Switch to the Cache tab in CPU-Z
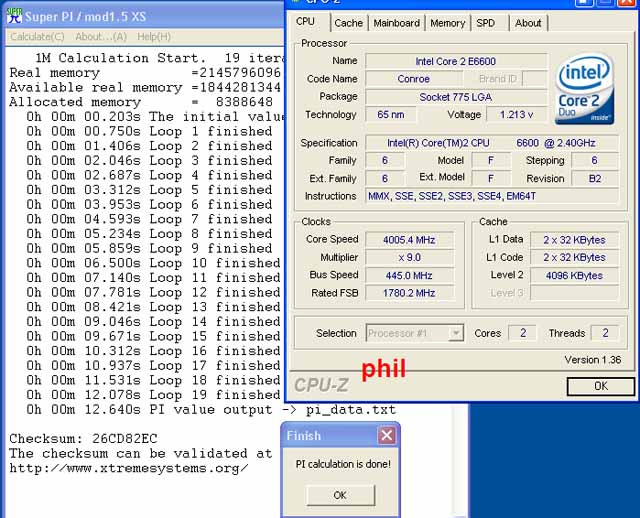640x518 pixels. (348, 23)
